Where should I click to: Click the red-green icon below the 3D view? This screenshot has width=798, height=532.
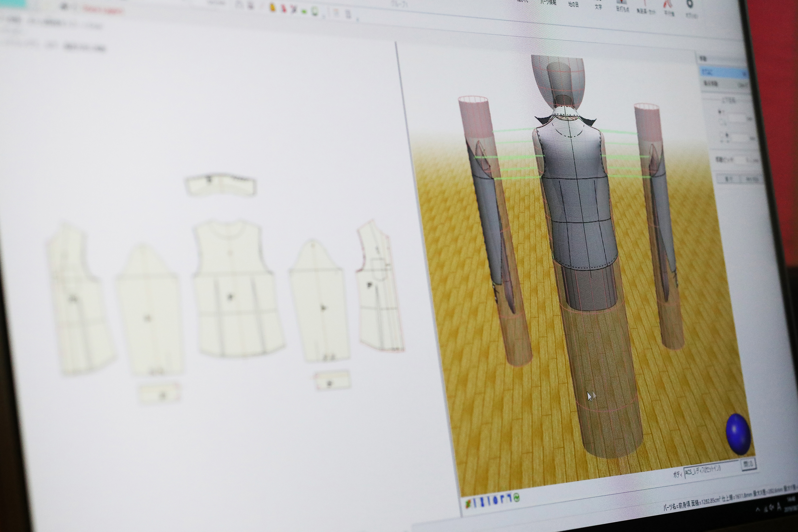pyautogui.click(x=468, y=505)
